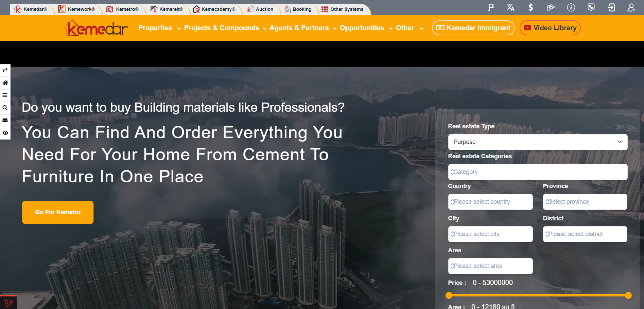Switch to the Kemereit® tab

tap(167, 9)
